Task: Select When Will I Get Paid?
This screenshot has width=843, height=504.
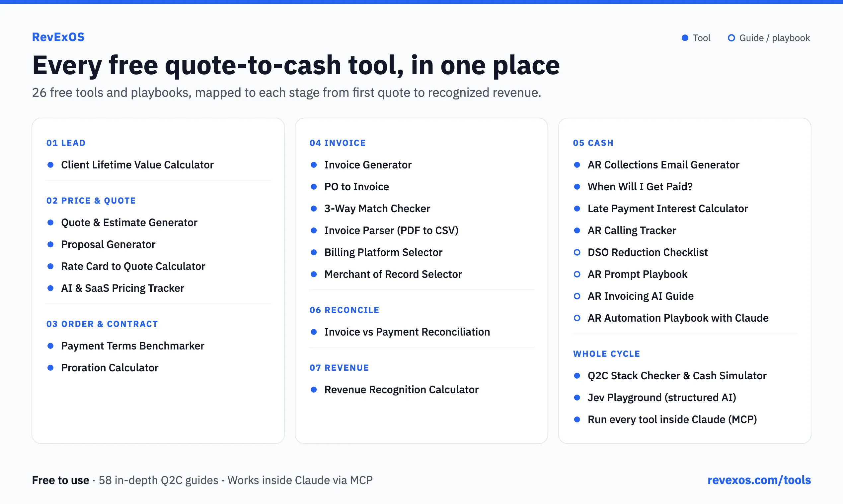Action: click(640, 187)
